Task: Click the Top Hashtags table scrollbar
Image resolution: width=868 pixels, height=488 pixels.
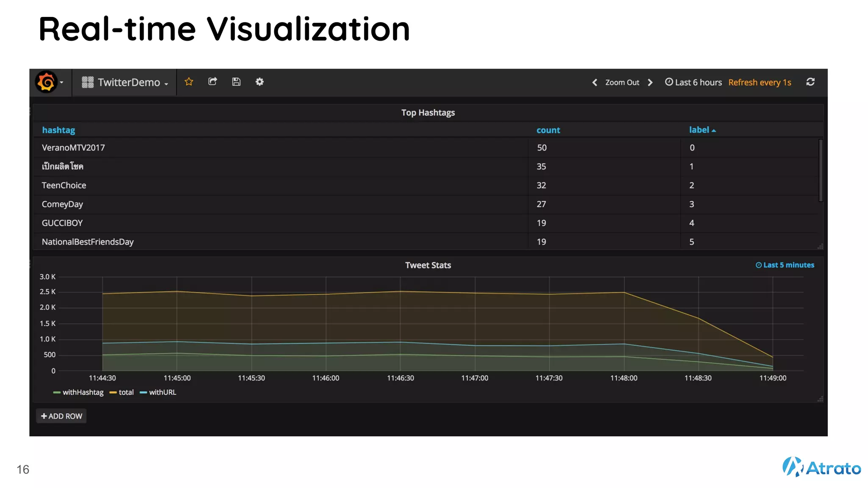Action: tap(821, 170)
